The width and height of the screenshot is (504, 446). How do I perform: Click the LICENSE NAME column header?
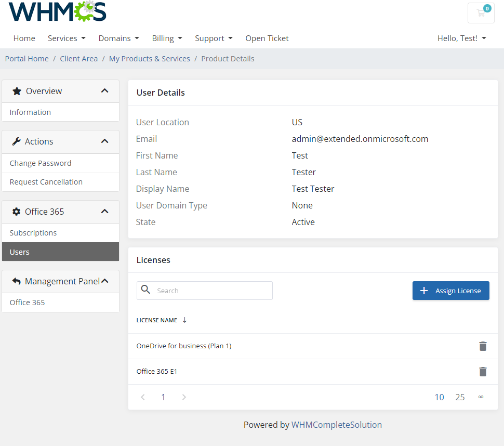pos(157,320)
